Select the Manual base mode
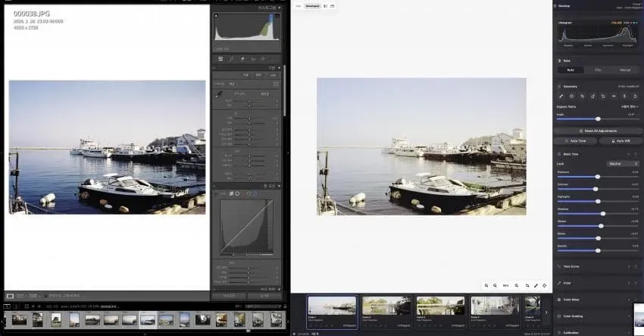Viewport: 644px width, 336px height. pyautogui.click(x=625, y=71)
